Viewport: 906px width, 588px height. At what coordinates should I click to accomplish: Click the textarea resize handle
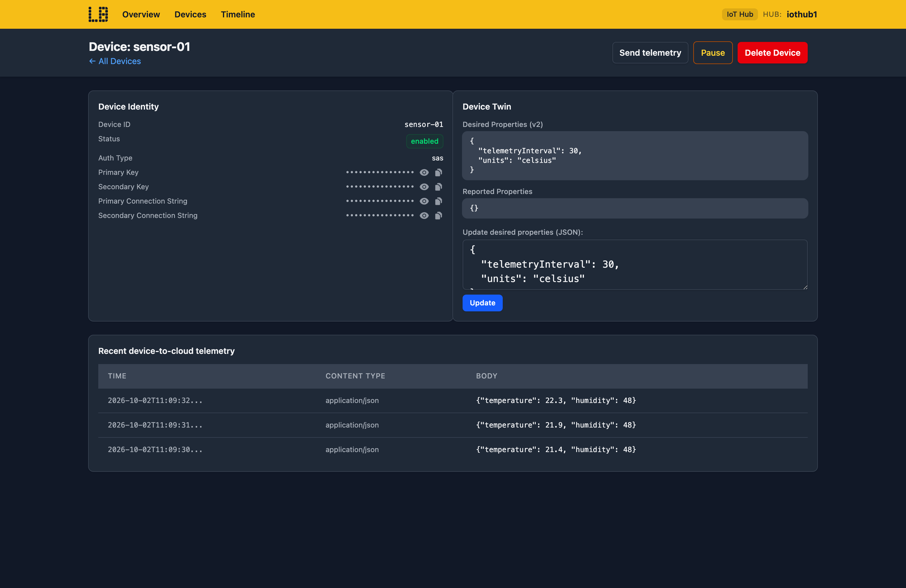805,287
